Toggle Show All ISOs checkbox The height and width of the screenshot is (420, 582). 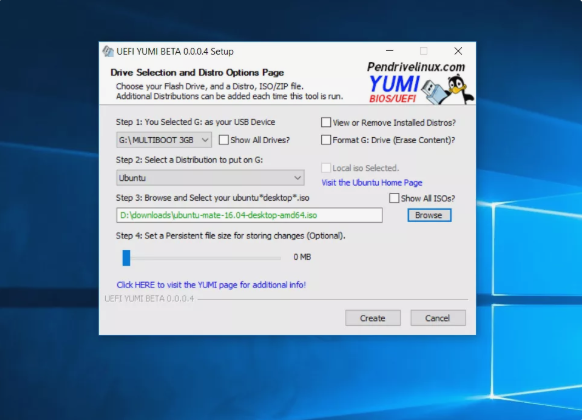pyautogui.click(x=394, y=198)
